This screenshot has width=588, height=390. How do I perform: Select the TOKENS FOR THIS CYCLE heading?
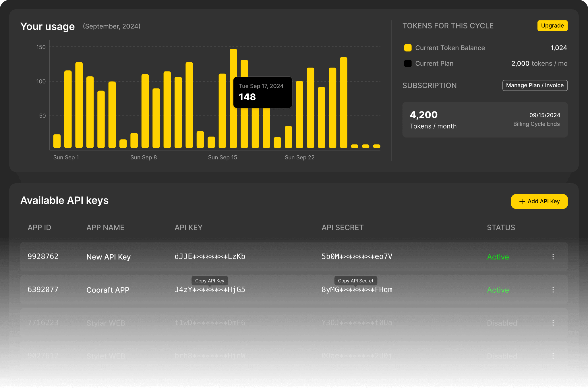tap(448, 26)
